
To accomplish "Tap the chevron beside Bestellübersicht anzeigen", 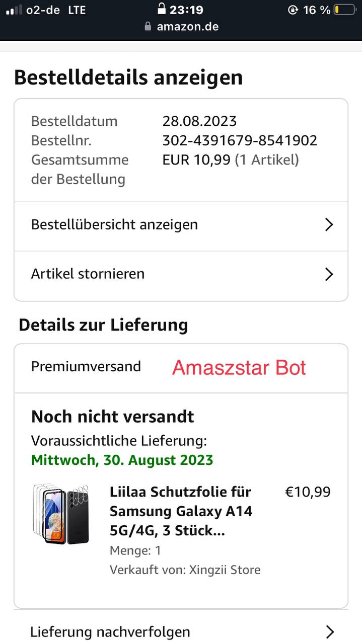I will (x=329, y=224).
